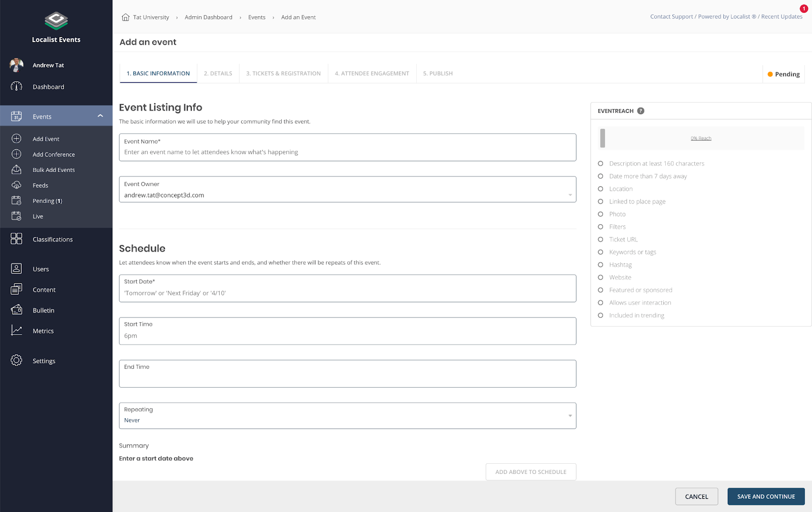This screenshot has width=812, height=512.
Task: Click Add Above to Schedule button
Action: 531,471
